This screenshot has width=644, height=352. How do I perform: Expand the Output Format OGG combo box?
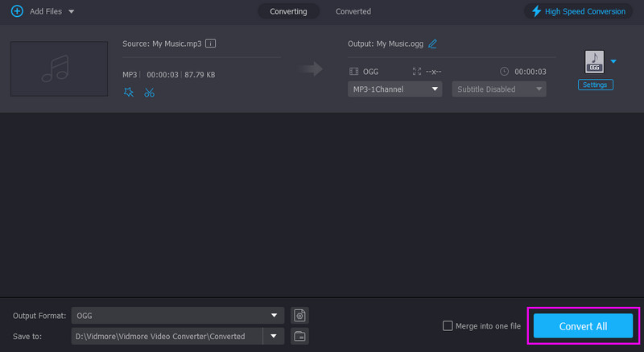(x=178, y=316)
